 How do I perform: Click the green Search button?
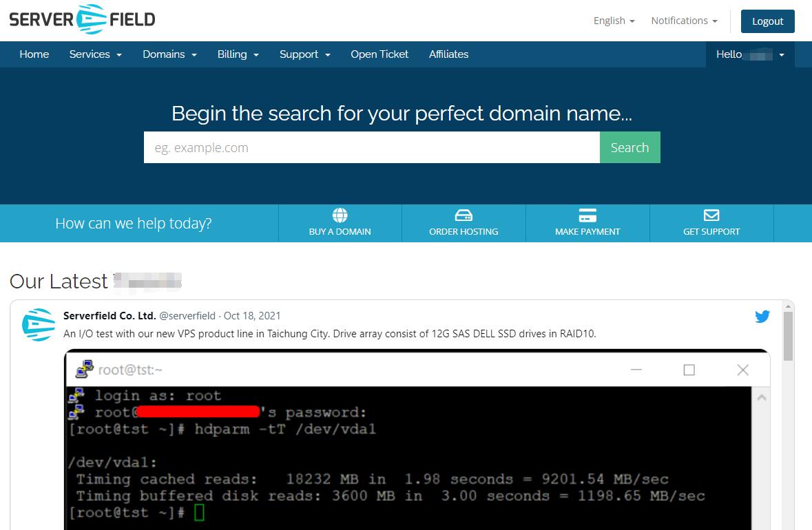(x=629, y=147)
